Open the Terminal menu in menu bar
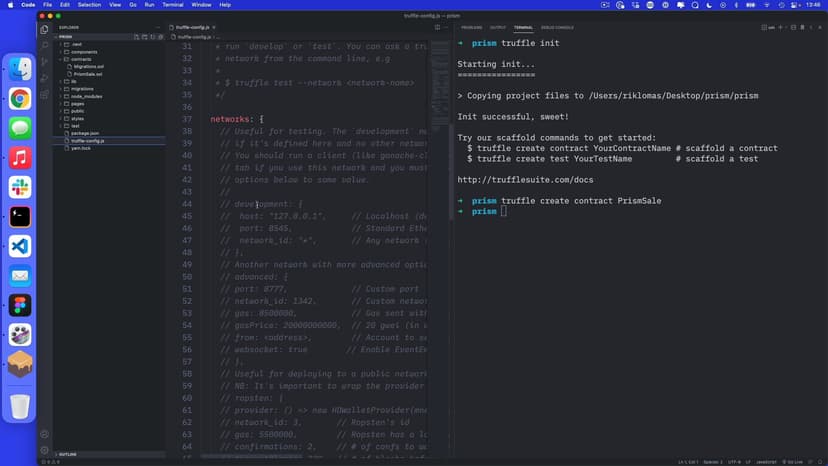Screen dimensions: 828x466 173,5
